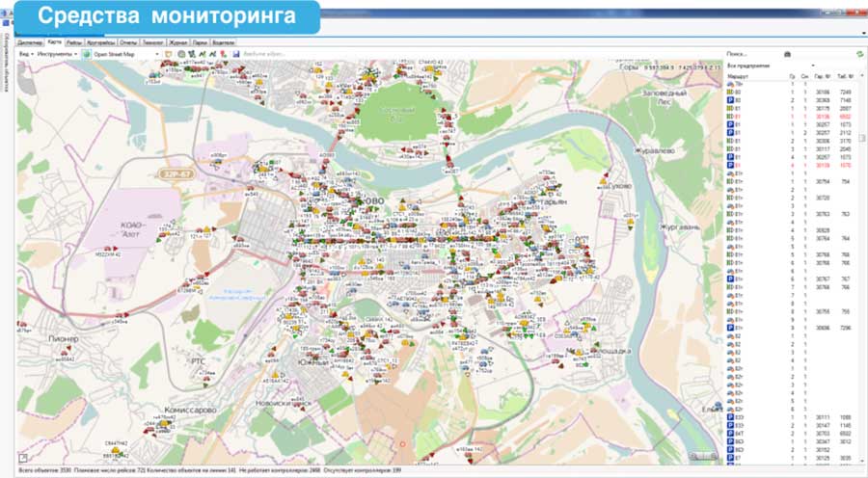
Task: Click the red map marker toolbar icon
Action: pyautogui.click(x=224, y=55)
